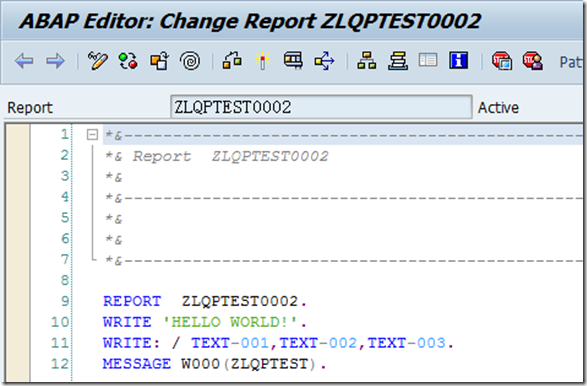Click the Enhance spiral icon
Screen dimensions: 587x386
(x=190, y=61)
